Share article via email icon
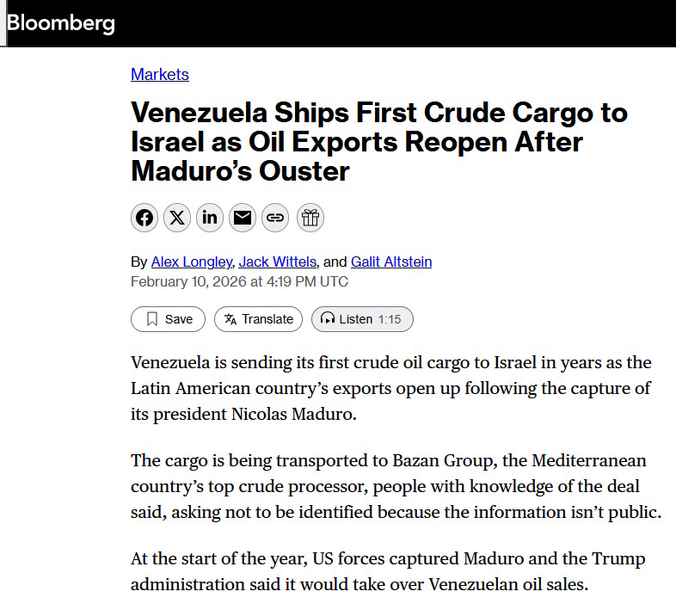Image resolution: width=676 pixels, height=616 pixels. pyautogui.click(x=243, y=218)
